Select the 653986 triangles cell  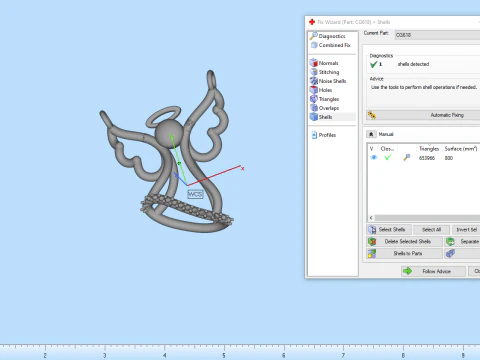coord(427,158)
